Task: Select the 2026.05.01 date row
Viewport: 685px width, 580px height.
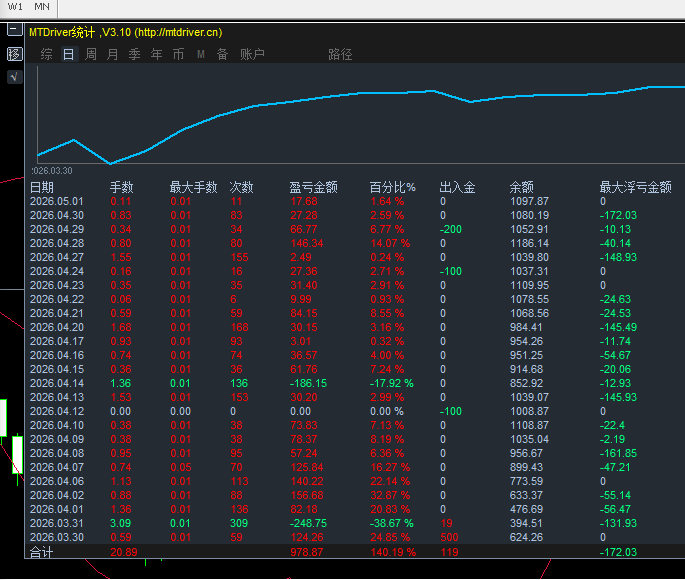Action: coord(355,201)
